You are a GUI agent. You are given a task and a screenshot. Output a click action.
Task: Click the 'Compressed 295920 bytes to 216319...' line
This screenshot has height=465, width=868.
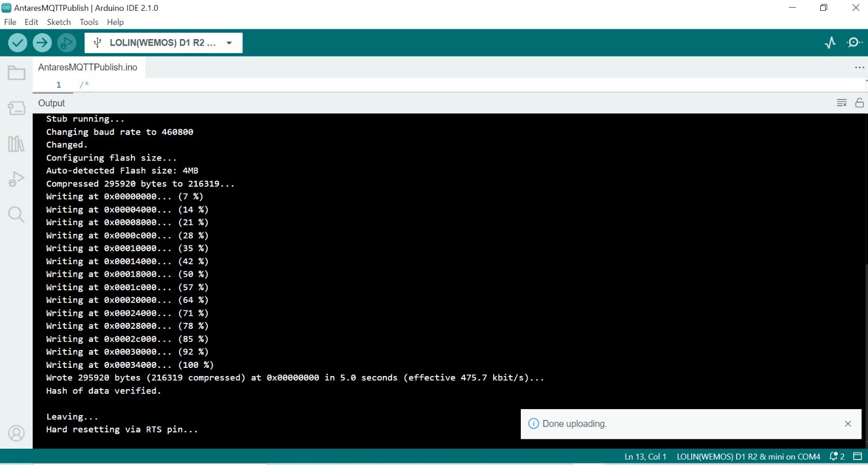[x=141, y=183]
